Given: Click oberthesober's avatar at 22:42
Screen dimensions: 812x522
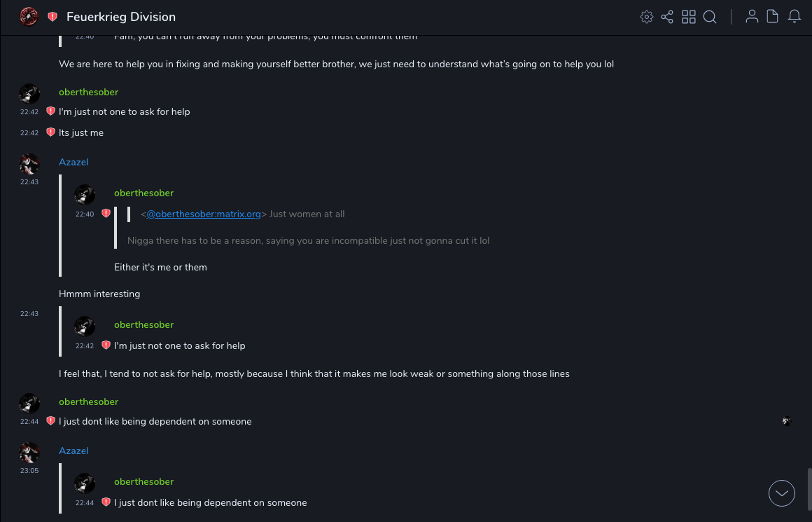Looking at the screenshot, I should point(29,94).
